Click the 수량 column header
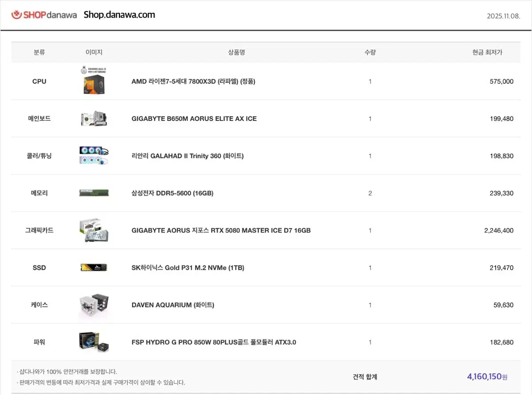 coord(370,52)
